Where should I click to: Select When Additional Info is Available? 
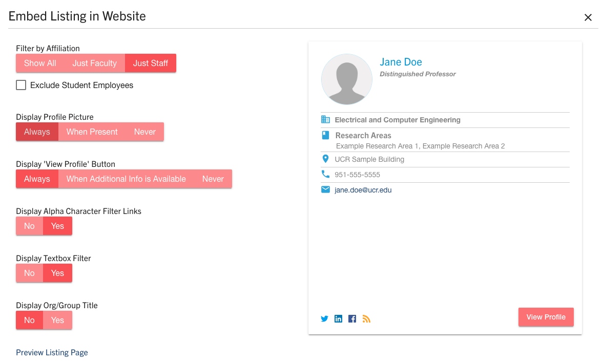click(126, 179)
